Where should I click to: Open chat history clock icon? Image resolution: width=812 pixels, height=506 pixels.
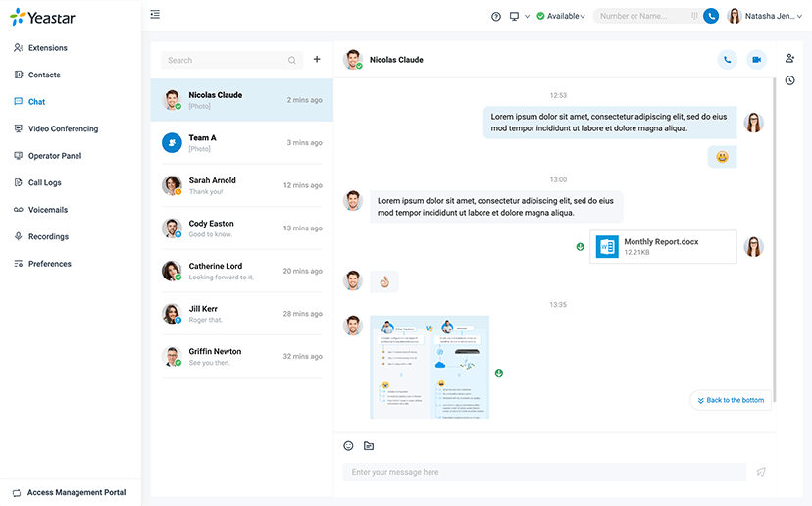[x=790, y=80]
